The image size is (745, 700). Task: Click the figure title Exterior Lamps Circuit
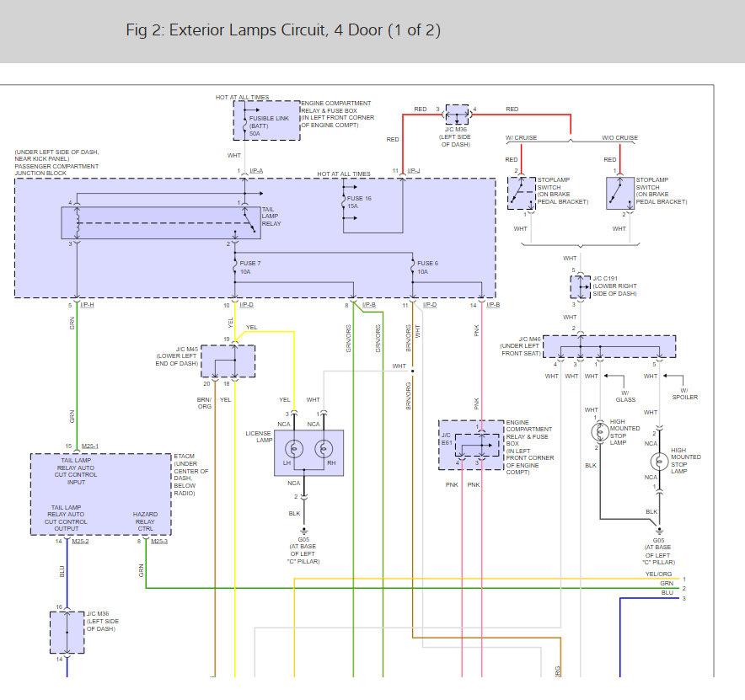283,30
